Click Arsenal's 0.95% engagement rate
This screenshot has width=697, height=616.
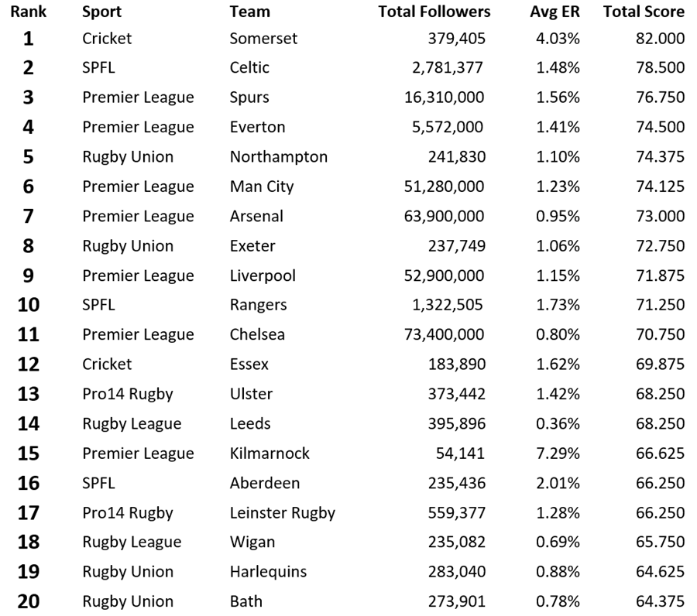(x=558, y=216)
